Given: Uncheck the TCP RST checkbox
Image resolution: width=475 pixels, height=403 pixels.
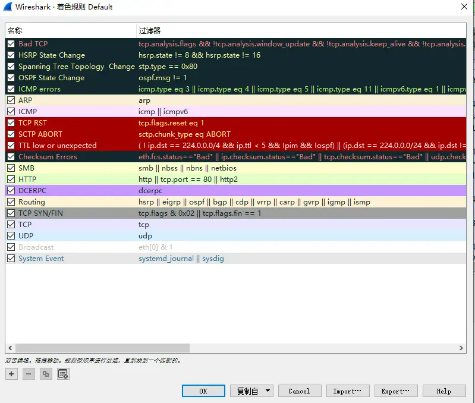Looking at the screenshot, I should 11,123.
